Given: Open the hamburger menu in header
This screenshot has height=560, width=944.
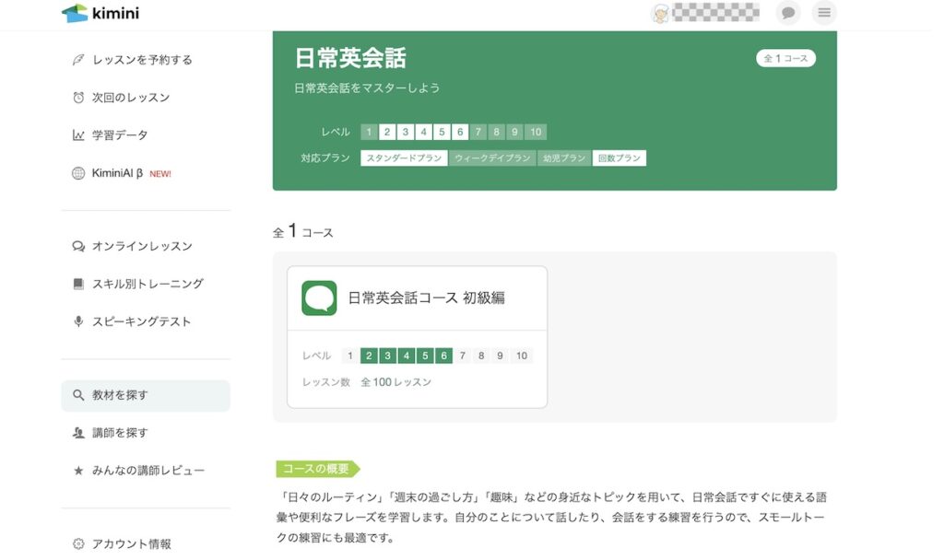Looking at the screenshot, I should 824,13.
